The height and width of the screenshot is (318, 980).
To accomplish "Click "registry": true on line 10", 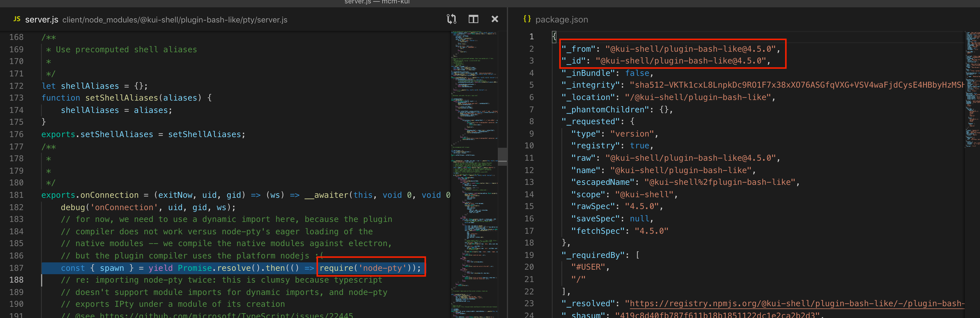I will 610,146.
